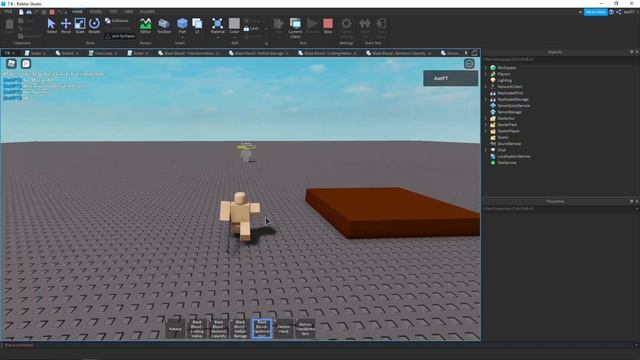This screenshot has width=640, height=360.
Task: Click the Explorer filter input field
Action: tap(560, 59)
